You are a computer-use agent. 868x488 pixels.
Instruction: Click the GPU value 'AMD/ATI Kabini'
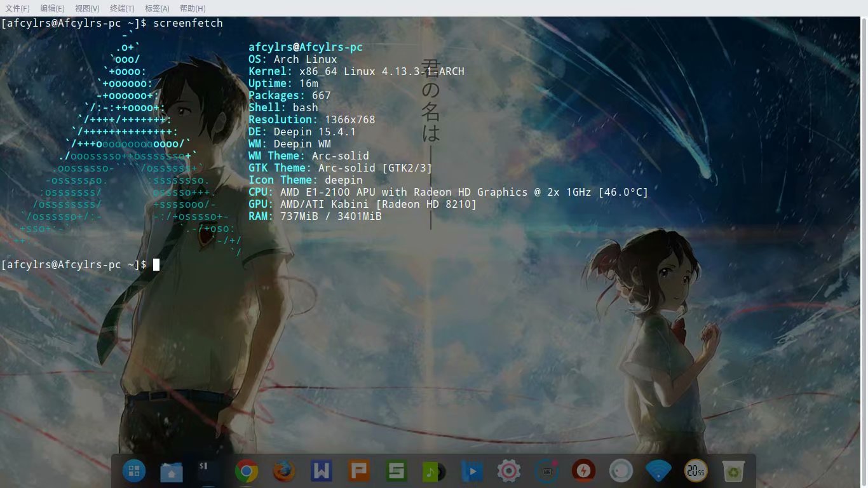[325, 204]
